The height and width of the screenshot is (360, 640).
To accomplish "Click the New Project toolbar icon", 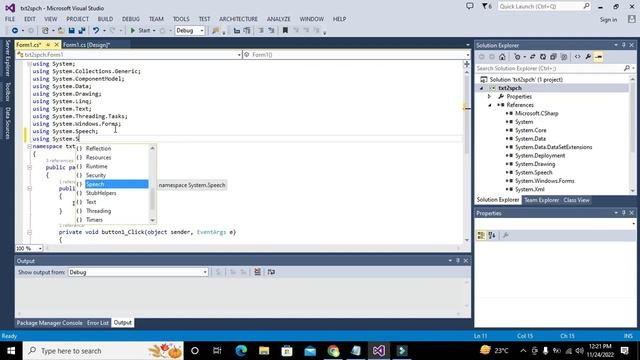I will (x=45, y=31).
